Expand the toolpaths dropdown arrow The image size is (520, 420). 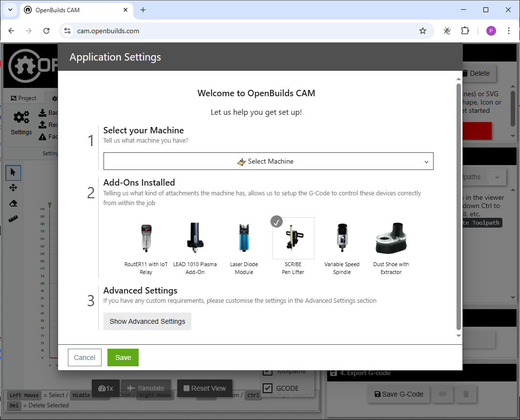[x=497, y=177]
